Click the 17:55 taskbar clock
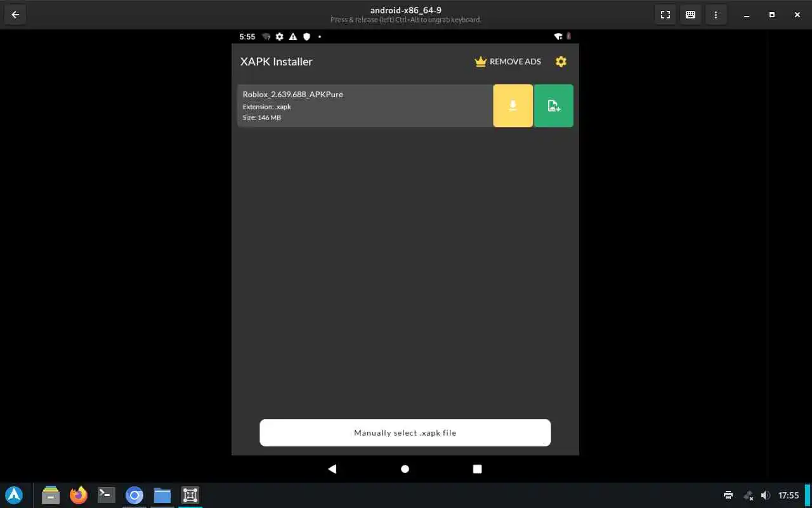 [789, 495]
